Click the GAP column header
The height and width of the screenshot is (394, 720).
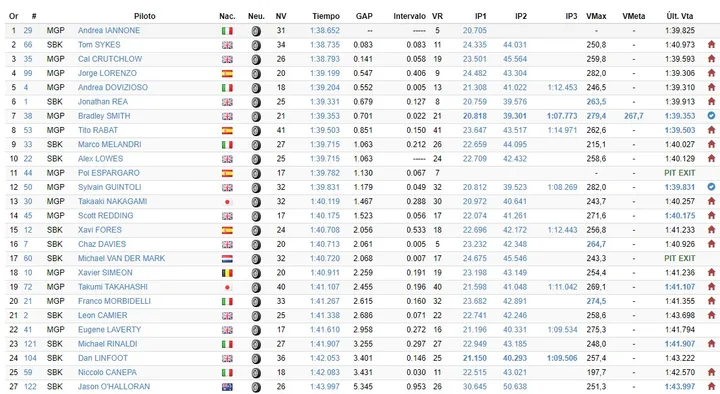(x=364, y=16)
